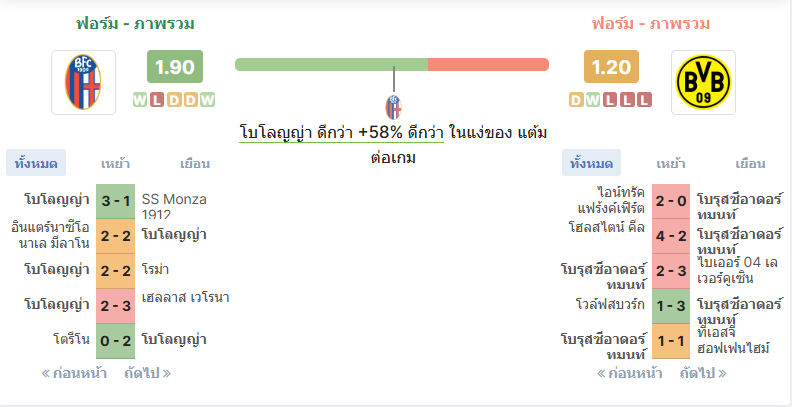Select right เหย้า tab for Dortmund

[x=671, y=164]
